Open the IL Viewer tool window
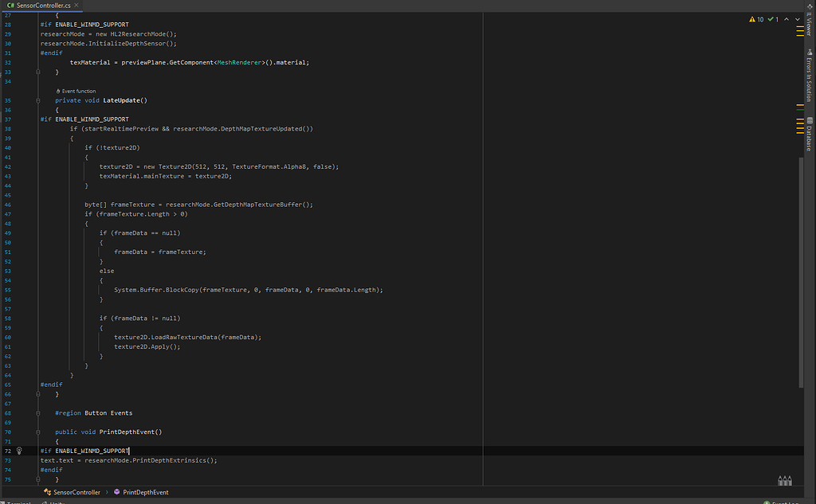The width and height of the screenshot is (816, 504). 810,24
